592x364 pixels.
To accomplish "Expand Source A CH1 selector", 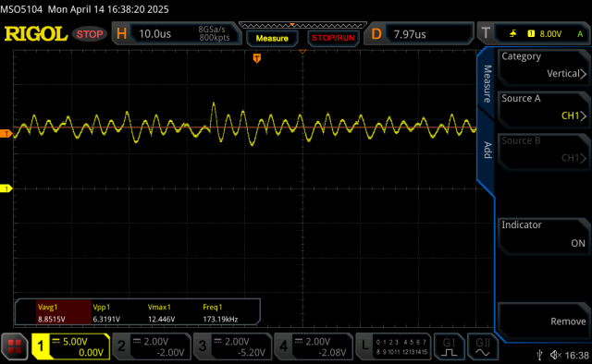I will pos(543,107).
